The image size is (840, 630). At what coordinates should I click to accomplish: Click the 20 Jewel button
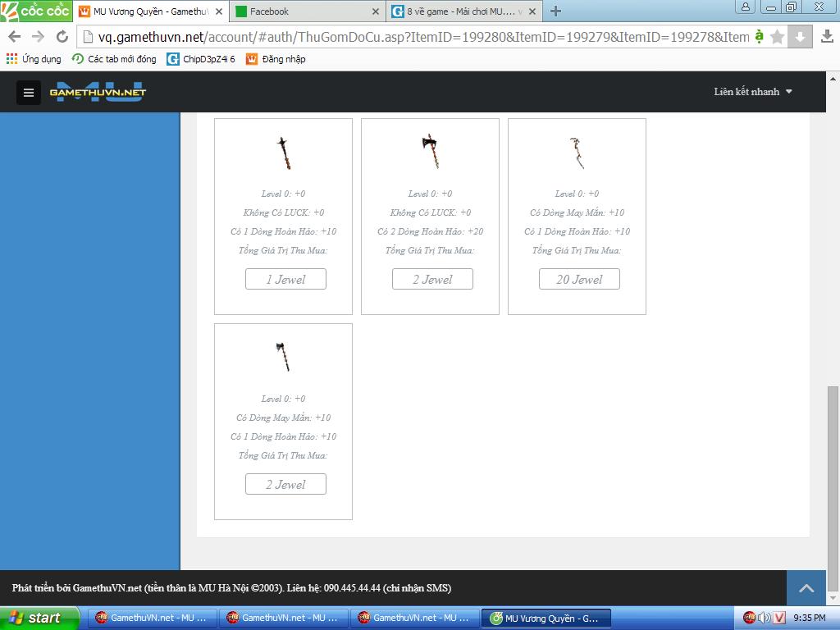[x=579, y=280]
